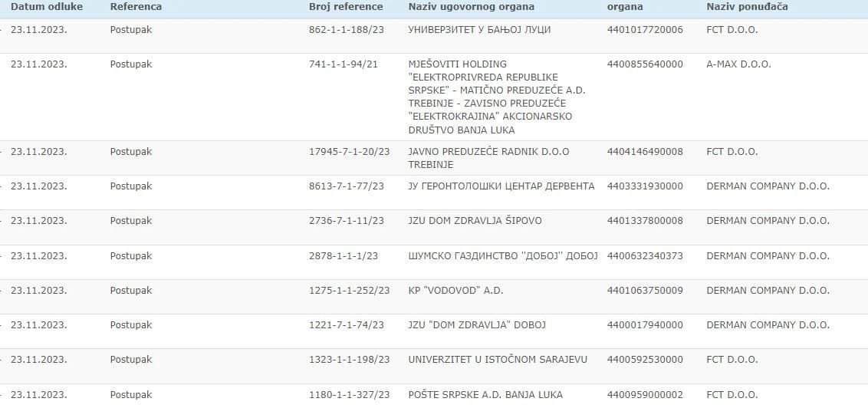Image resolution: width=868 pixels, height=418 pixels.
Task: Click 'FCT D.O.O.' in ISTOČNOM SARAJEVU row
Action: pyautogui.click(x=732, y=359)
